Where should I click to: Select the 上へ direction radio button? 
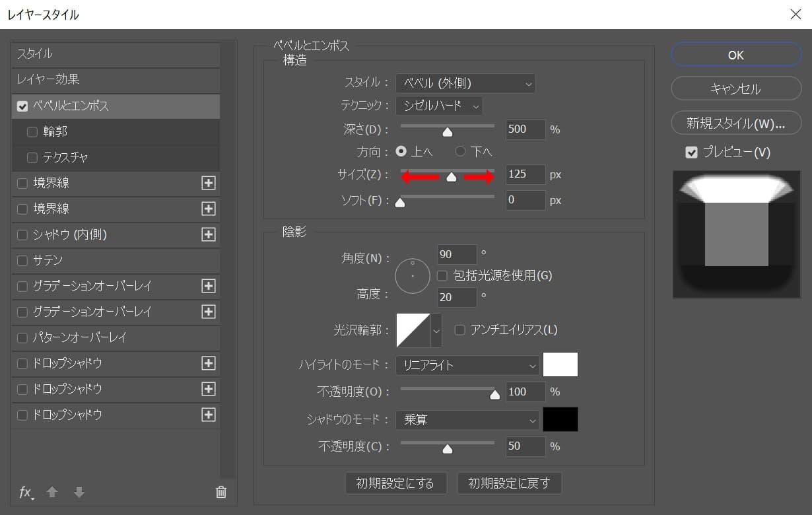click(401, 151)
